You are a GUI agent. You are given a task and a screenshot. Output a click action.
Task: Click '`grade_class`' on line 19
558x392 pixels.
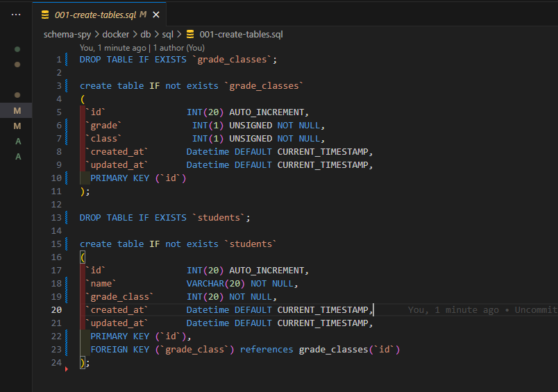click(119, 297)
